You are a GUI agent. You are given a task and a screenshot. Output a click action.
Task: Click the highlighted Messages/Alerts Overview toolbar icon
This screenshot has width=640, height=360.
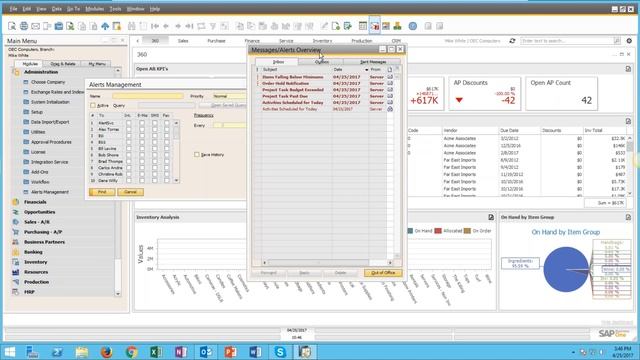(374, 26)
